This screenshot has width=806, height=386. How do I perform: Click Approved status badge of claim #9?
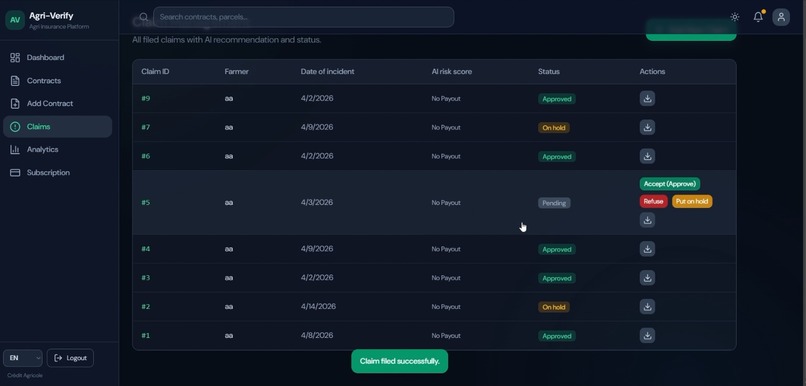557,99
